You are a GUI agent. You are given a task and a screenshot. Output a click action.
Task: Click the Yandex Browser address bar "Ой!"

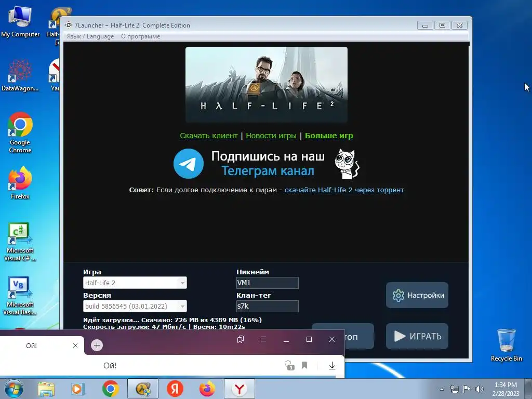(x=110, y=365)
